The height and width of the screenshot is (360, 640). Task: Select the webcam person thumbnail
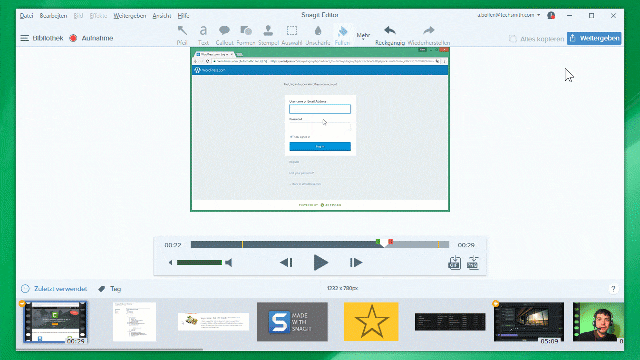pyautogui.click(x=598, y=322)
